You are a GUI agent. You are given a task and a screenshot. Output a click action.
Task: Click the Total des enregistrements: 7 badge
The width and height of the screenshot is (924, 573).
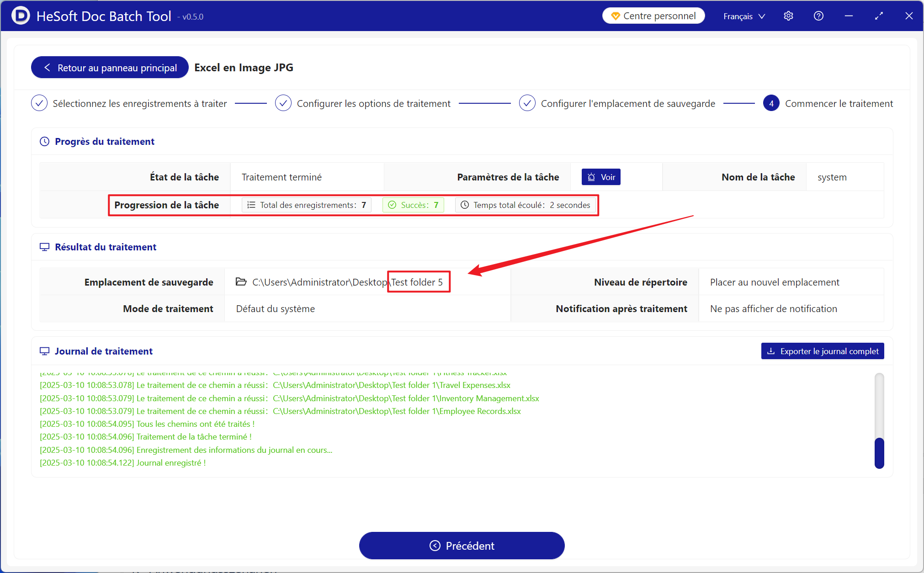pyautogui.click(x=307, y=205)
